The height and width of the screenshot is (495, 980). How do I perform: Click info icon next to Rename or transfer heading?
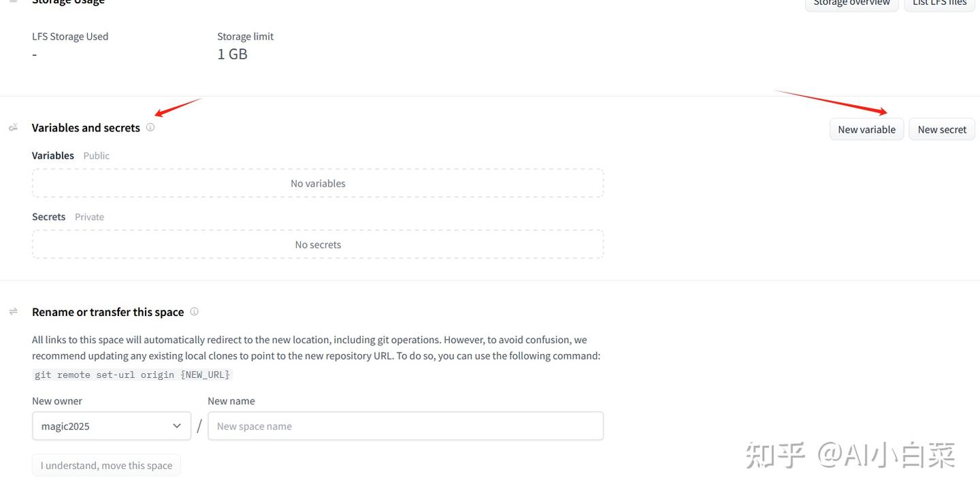(x=194, y=311)
